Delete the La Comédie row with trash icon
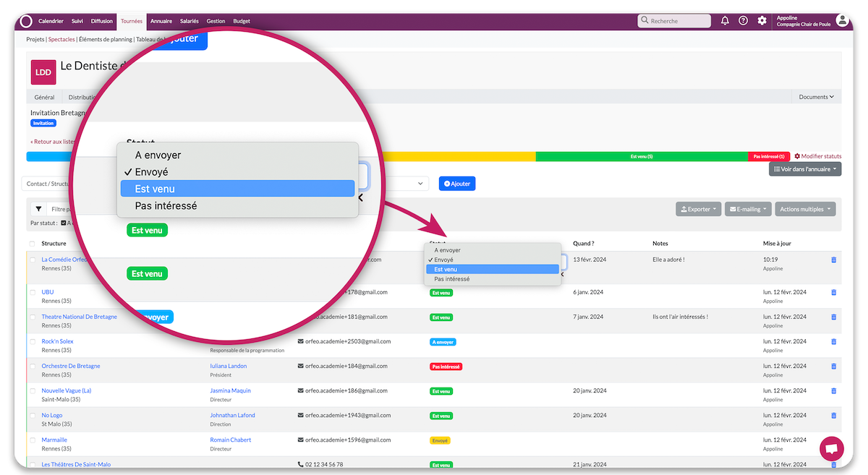This screenshot has height=475, width=868. [x=833, y=260]
